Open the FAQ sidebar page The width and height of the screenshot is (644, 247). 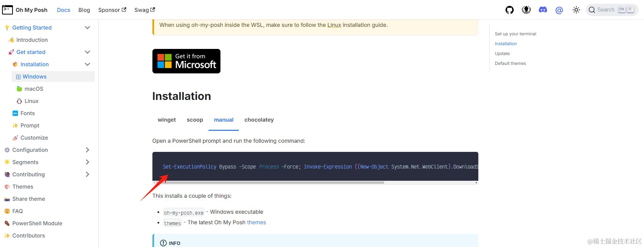(x=17, y=211)
